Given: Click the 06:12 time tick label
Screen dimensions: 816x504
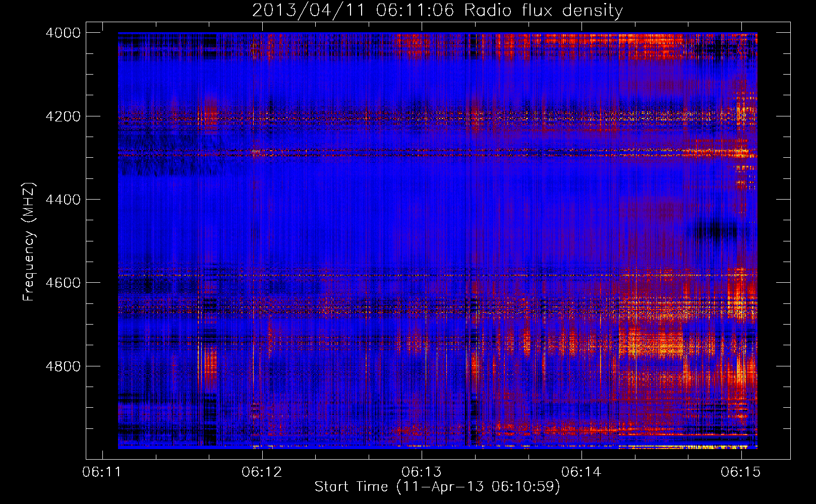Looking at the screenshot, I should pyautogui.click(x=262, y=472).
